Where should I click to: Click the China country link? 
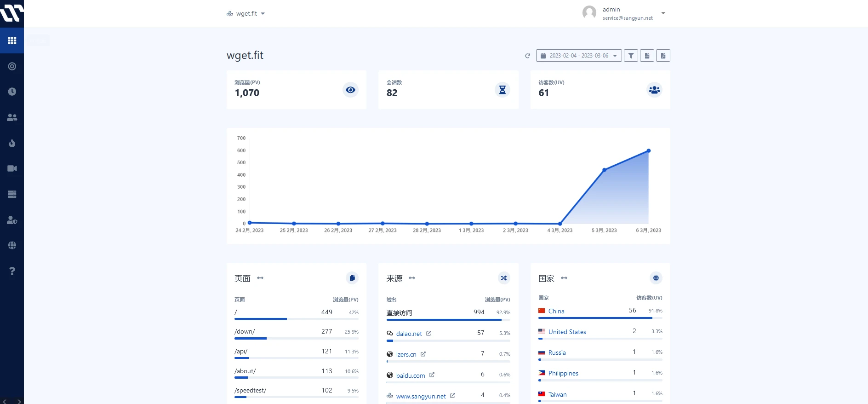pos(556,311)
